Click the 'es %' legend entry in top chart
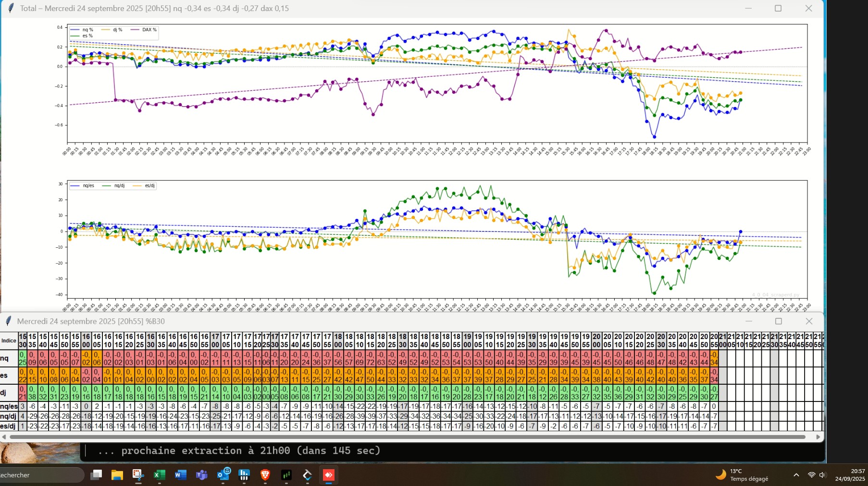Viewport: 868px width, 486px height. [x=82, y=36]
